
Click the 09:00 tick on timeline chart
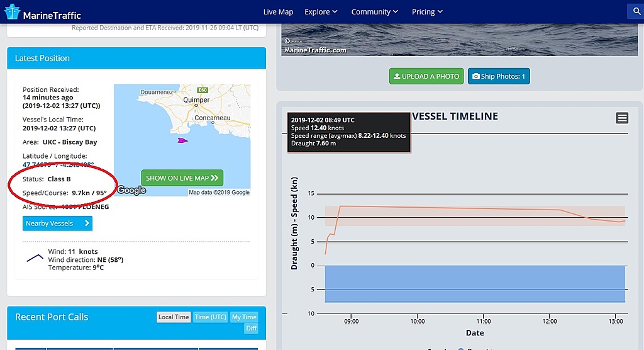(x=351, y=321)
